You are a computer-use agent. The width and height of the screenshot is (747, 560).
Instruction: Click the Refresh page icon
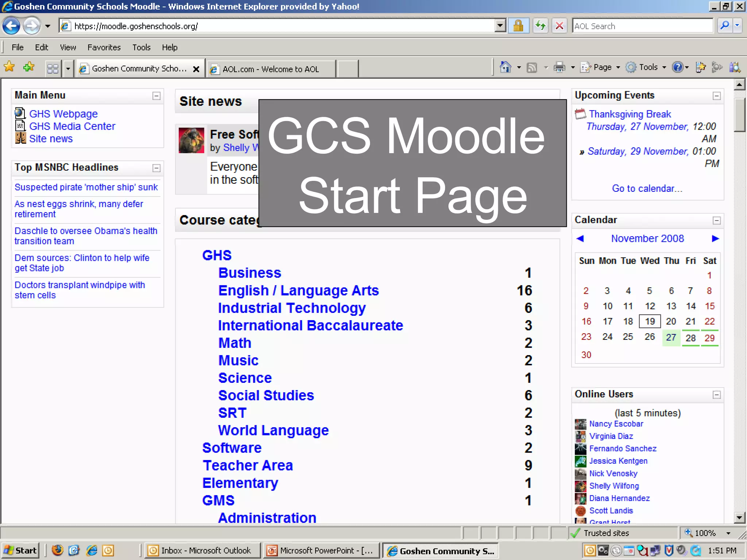pyautogui.click(x=541, y=26)
